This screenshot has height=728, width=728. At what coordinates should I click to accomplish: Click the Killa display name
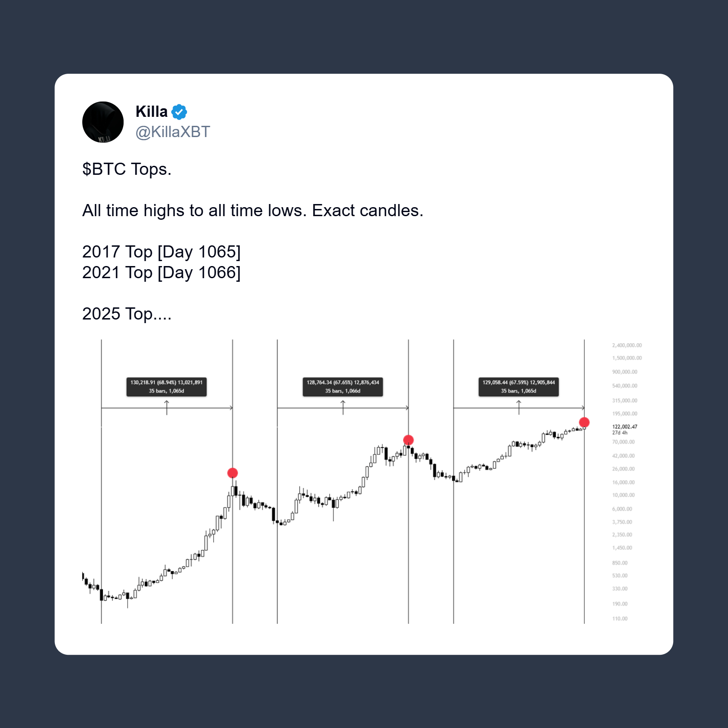(151, 111)
